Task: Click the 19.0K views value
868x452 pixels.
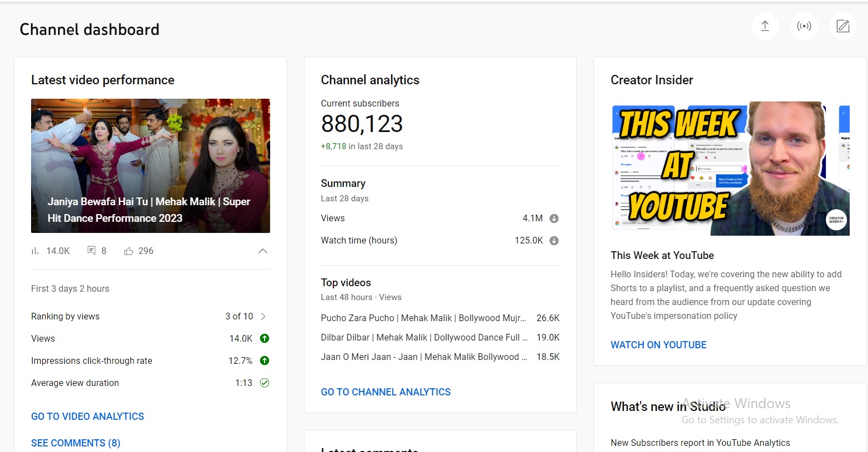Action: [548, 337]
